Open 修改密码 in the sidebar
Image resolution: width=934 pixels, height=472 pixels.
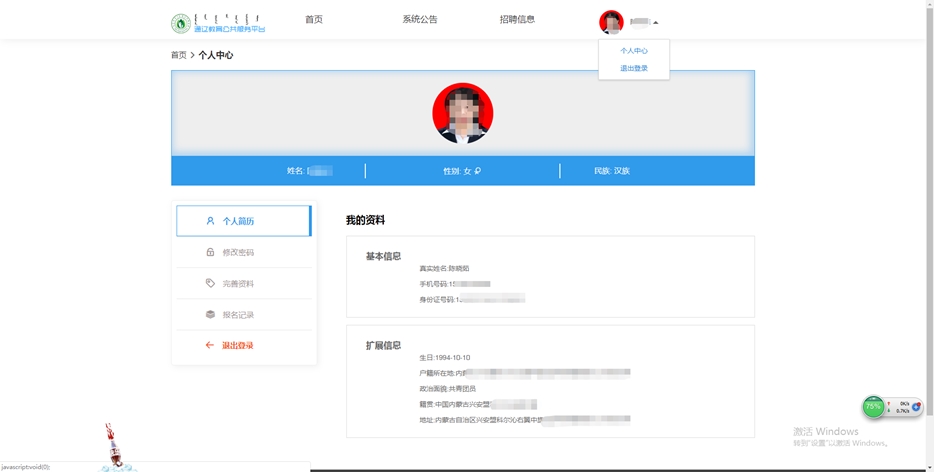(238, 252)
